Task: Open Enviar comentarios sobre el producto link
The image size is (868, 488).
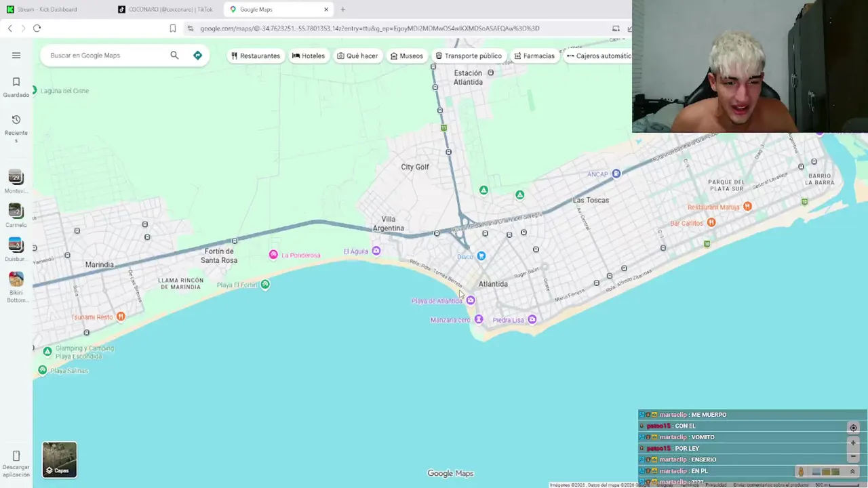Action: [770, 485]
